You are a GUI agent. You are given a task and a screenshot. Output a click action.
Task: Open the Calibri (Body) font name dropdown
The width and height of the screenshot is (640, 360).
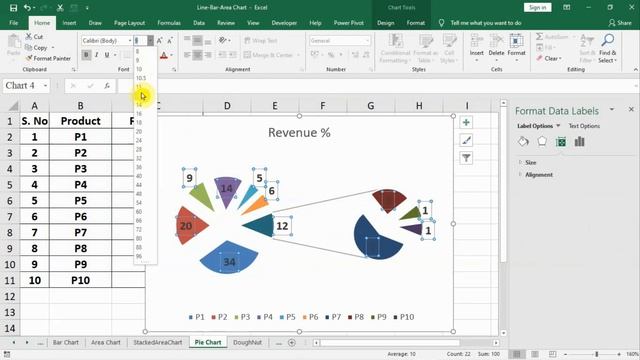coord(130,40)
